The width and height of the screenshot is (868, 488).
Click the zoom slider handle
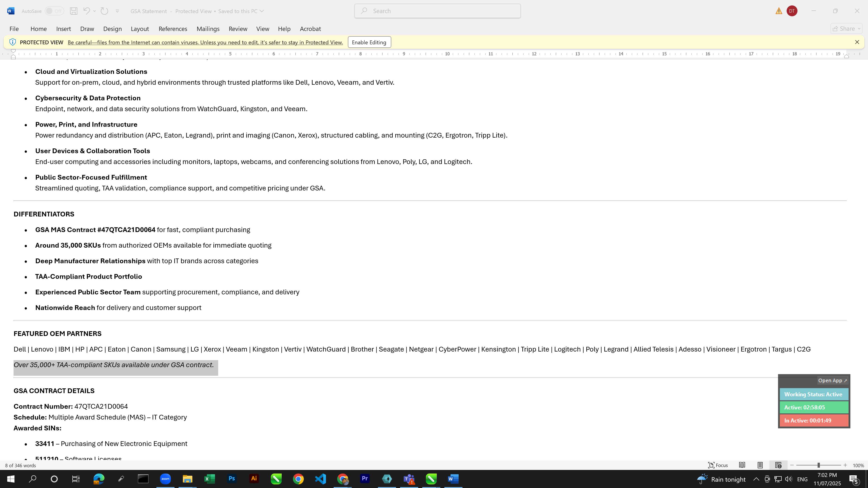click(819, 465)
